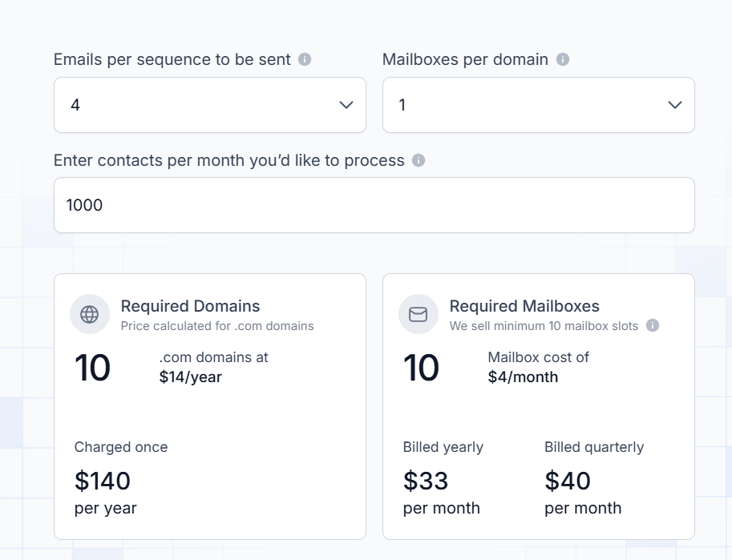Open the mailboxes per domain dropdown showing "1"

click(538, 105)
